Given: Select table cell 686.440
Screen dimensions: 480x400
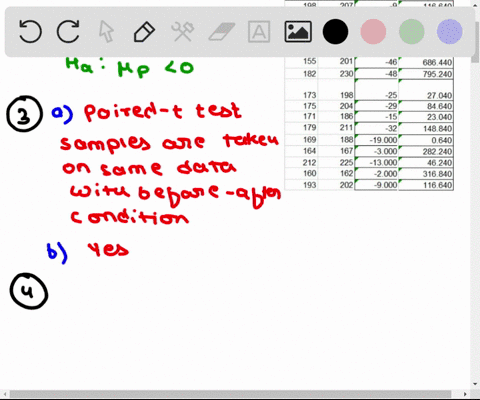Looking at the screenshot, I should tap(426, 62).
